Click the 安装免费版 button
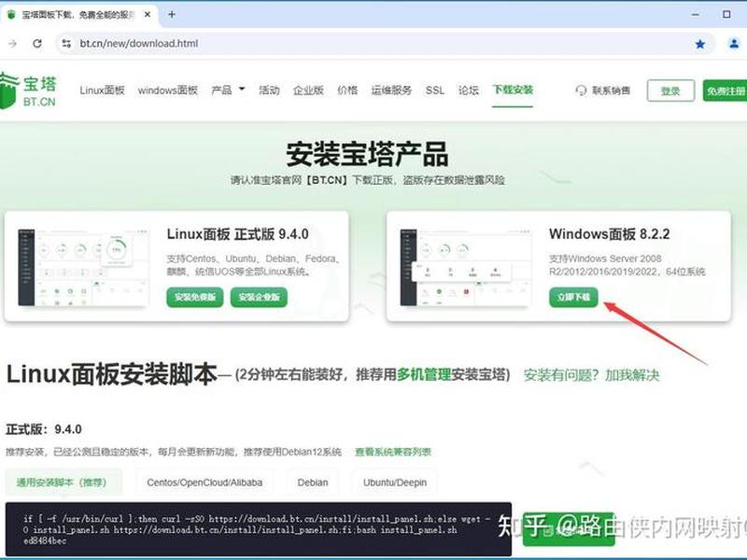 click(195, 297)
